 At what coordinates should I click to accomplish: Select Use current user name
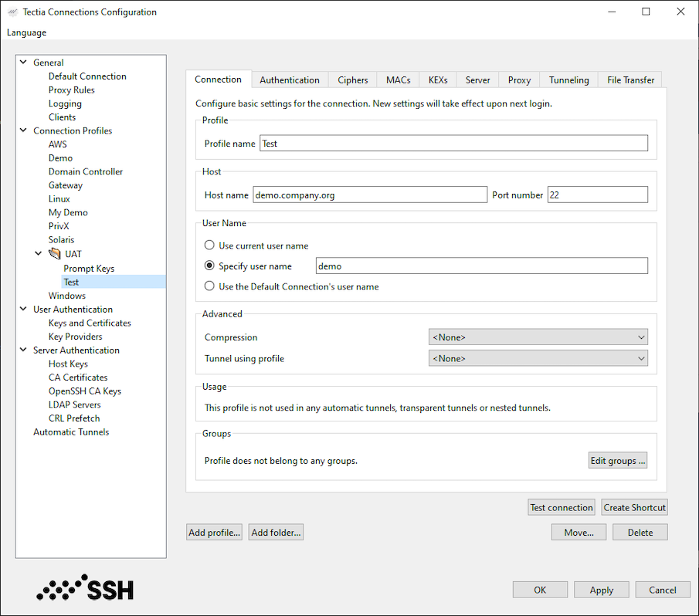209,244
